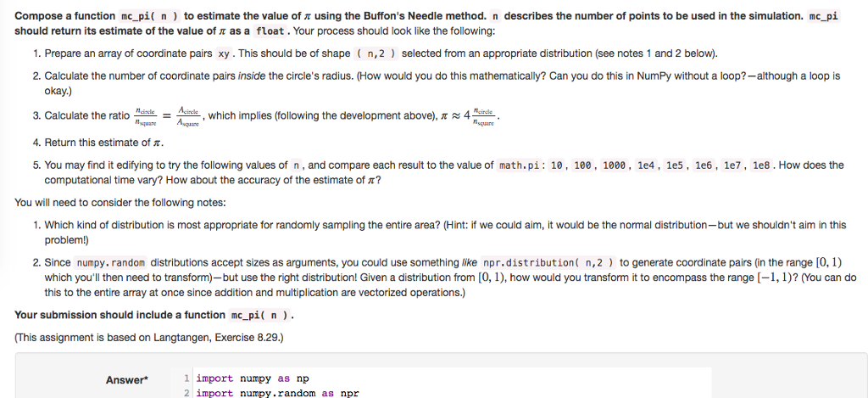Click the 'math.pi' inline code in step 5
868x398 pixels.
pos(519,165)
